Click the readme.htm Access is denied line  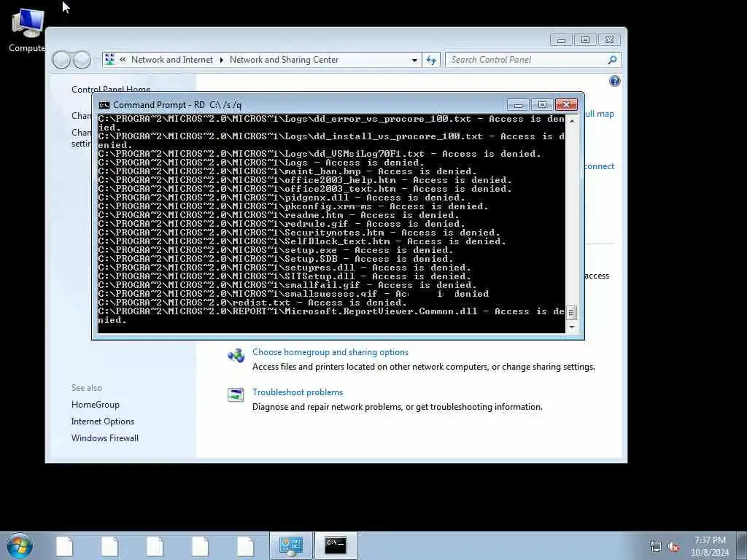click(279, 215)
